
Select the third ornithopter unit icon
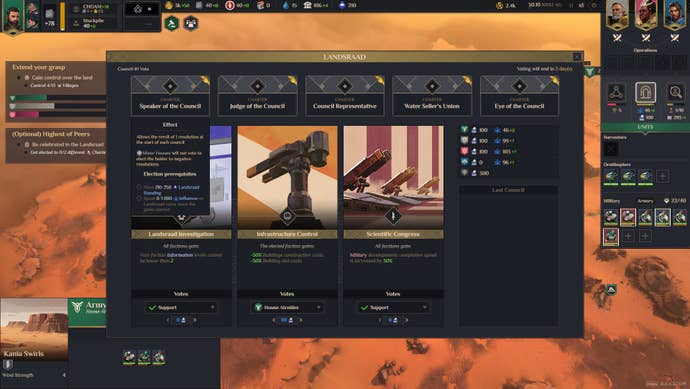646,177
